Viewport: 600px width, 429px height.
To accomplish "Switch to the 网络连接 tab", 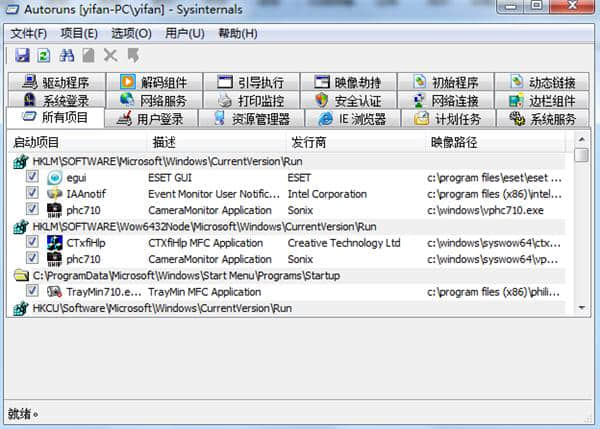I will (446, 100).
